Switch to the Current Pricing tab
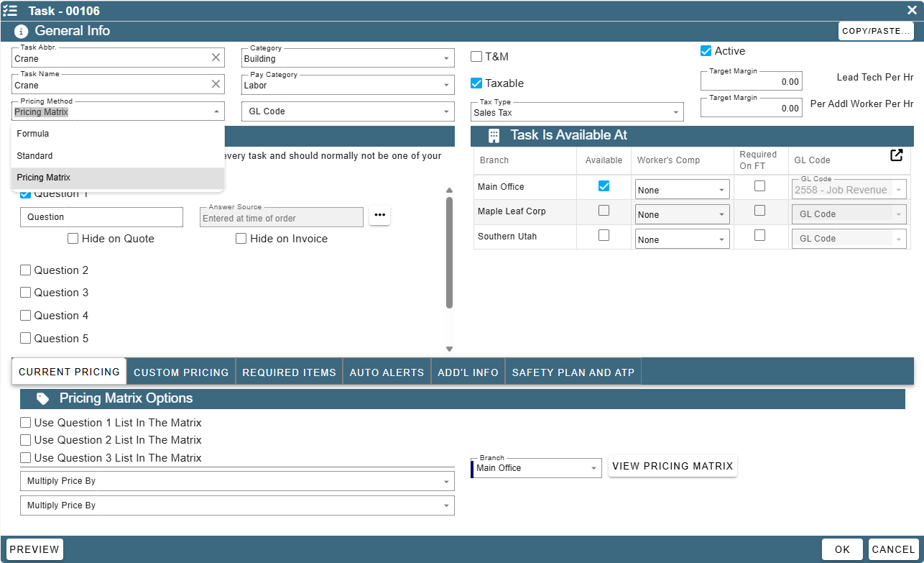 [x=69, y=372]
